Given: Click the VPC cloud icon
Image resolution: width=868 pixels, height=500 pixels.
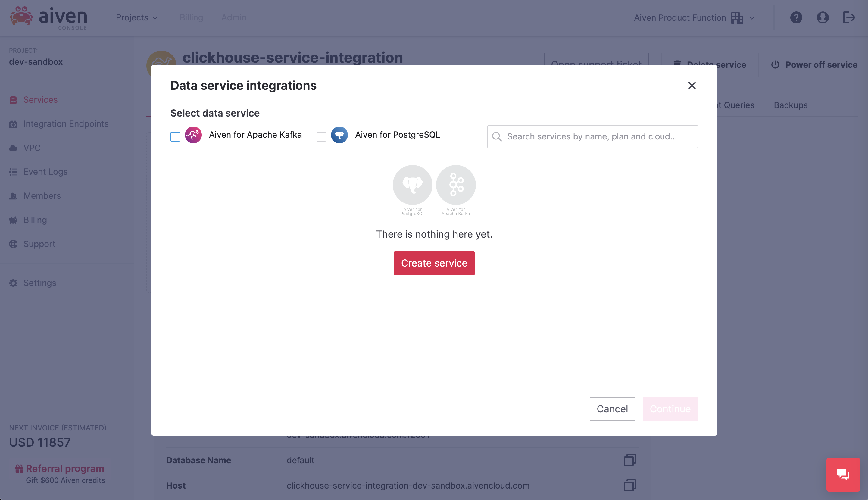Looking at the screenshot, I should tap(13, 148).
